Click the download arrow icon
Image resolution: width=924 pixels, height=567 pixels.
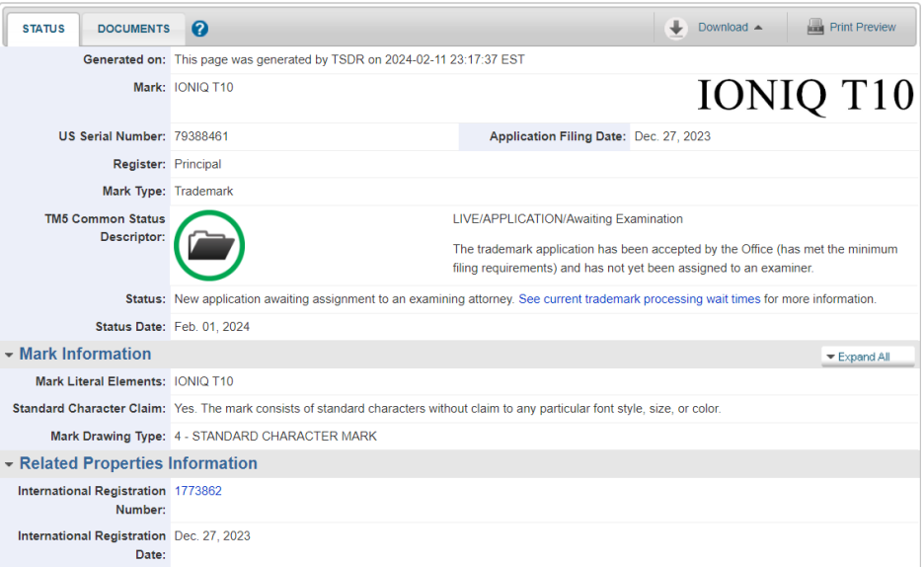pos(676,28)
